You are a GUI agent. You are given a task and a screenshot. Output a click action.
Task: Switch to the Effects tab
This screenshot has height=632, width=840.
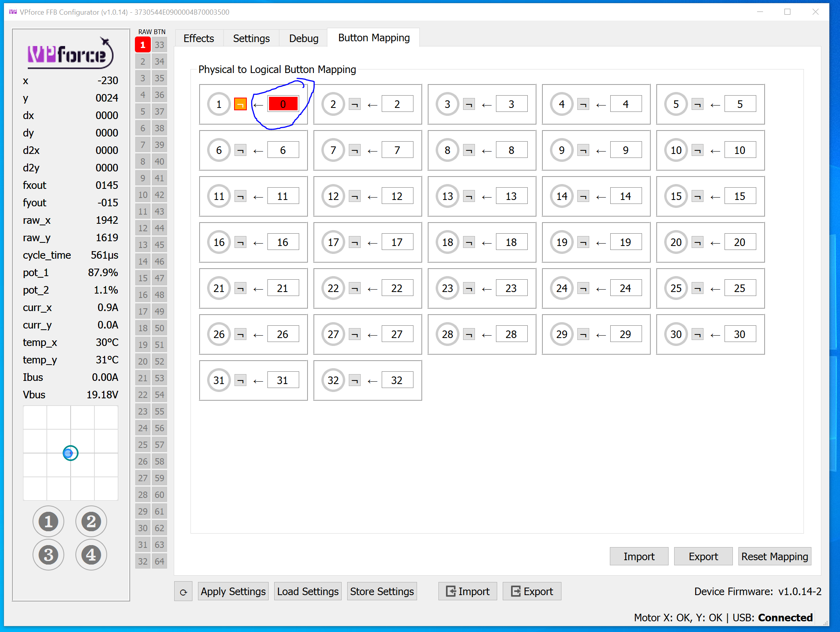click(x=198, y=38)
